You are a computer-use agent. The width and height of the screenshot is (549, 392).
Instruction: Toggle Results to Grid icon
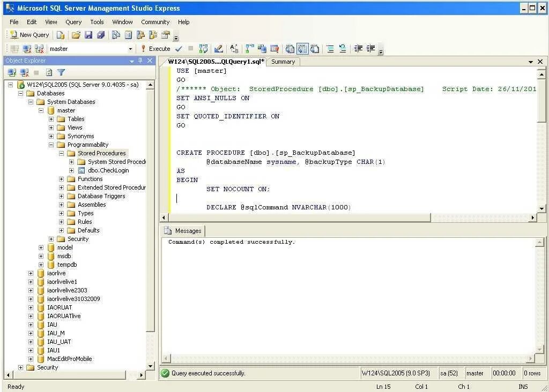click(302, 49)
